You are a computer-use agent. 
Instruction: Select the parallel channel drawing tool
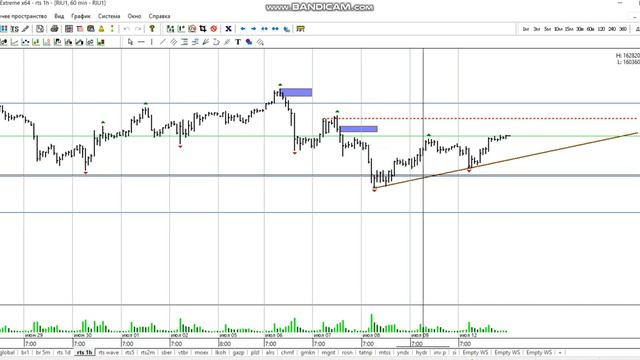tap(173, 42)
